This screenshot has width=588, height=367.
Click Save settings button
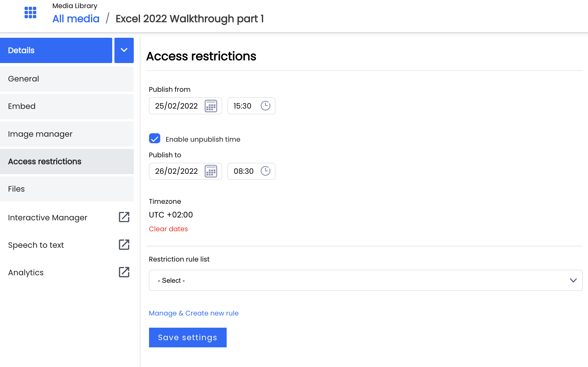[x=188, y=337]
